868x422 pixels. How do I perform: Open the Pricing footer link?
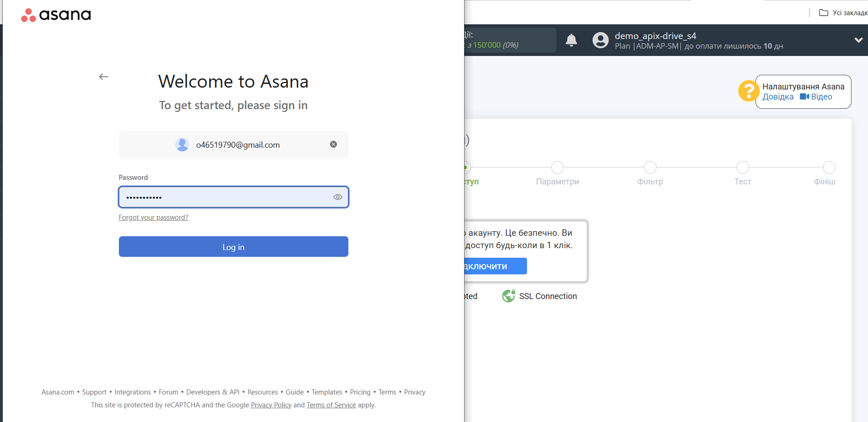click(360, 392)
